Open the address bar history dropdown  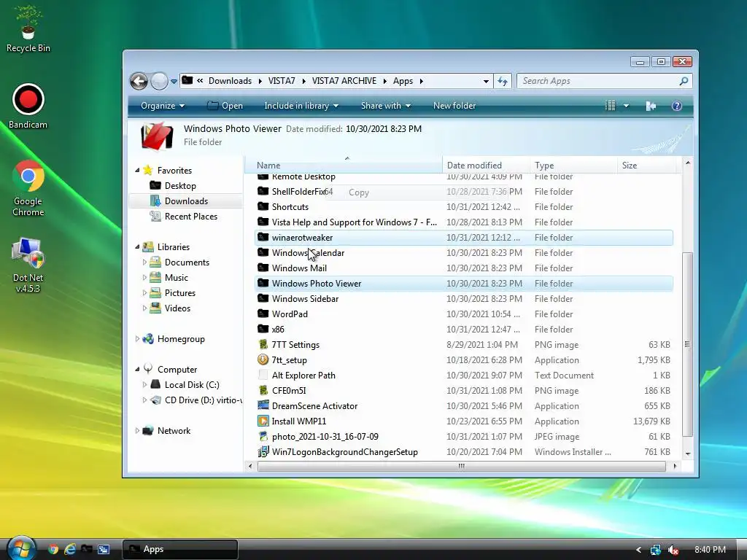click(x=486, y=82)
